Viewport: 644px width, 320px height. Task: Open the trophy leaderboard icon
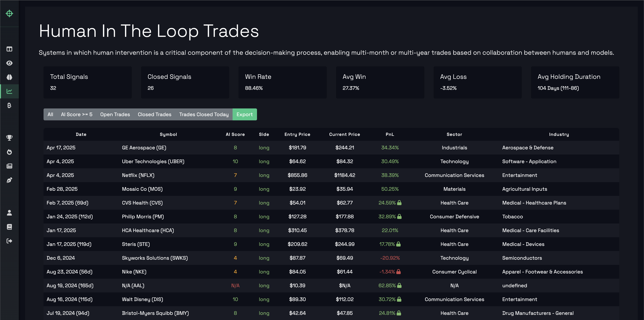coord(9,138)
